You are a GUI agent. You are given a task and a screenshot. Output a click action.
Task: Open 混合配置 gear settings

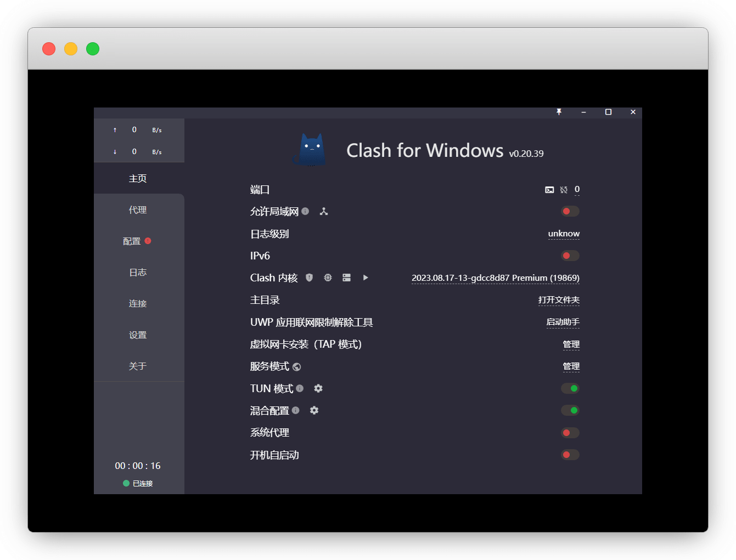pyautogui.click(x=314, y=410)
